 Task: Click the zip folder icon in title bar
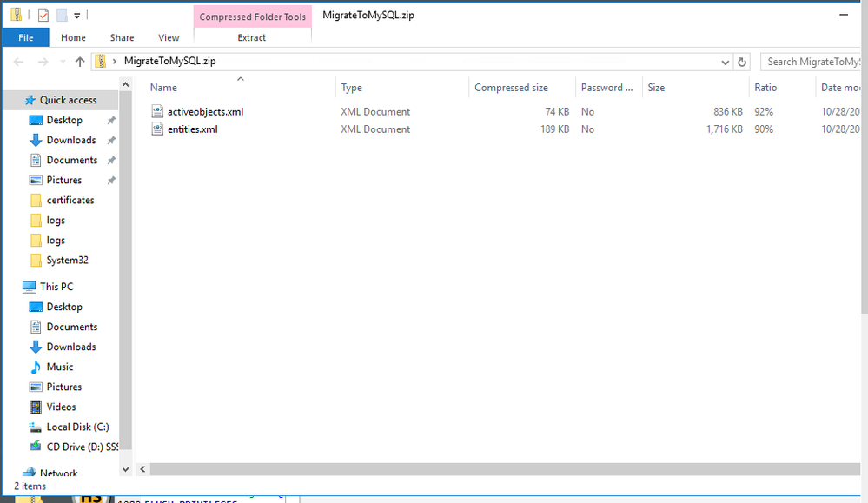pos(16,15)
